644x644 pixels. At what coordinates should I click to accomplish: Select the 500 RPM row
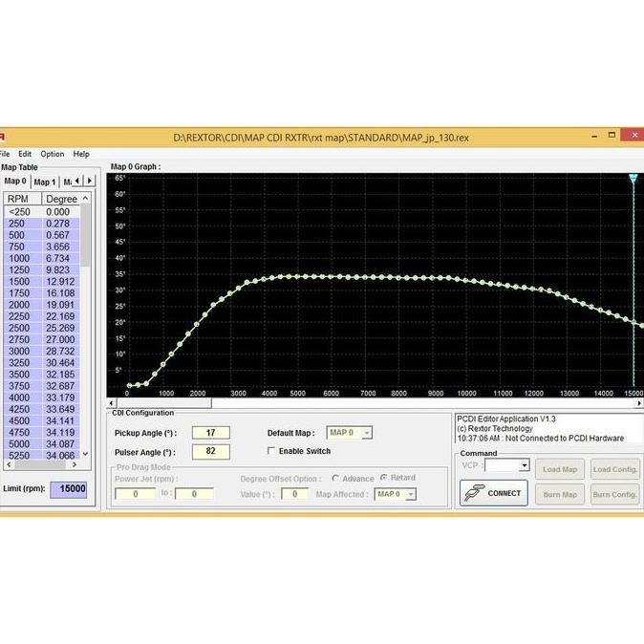[42, 235]
